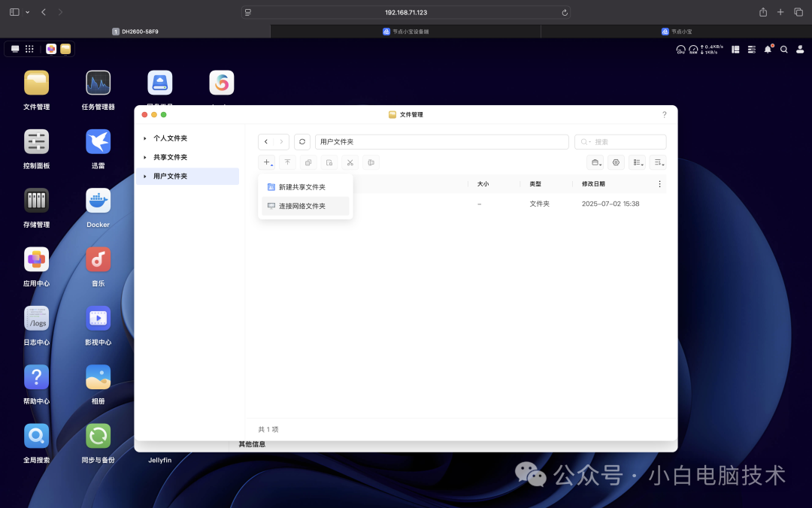Open the app grid launcher icon
The width and height of the screenshot is (812, 508).
pos(29,49)
